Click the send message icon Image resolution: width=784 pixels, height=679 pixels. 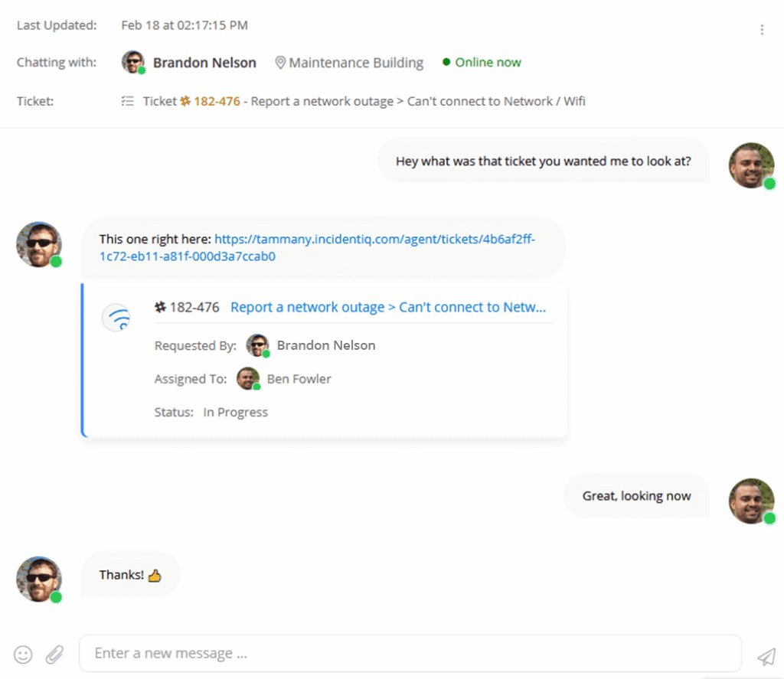pos(766,654)
